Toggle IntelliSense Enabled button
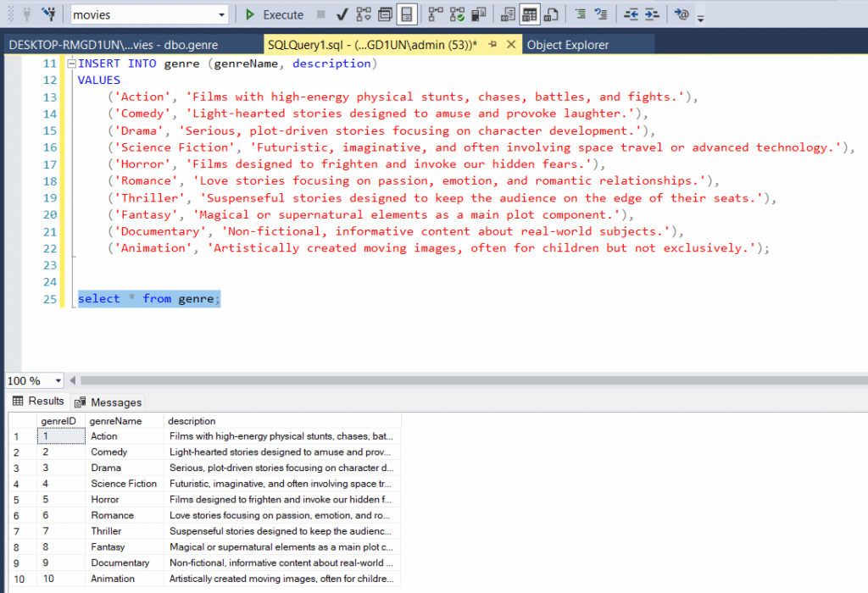The width and height of the screenshot is (868, 593). pos(407,14)
